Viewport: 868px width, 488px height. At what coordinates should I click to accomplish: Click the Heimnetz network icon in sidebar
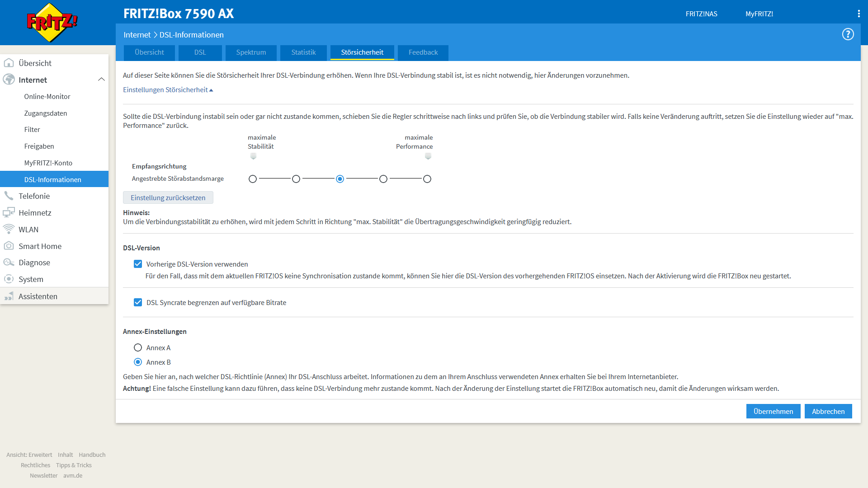9,212
